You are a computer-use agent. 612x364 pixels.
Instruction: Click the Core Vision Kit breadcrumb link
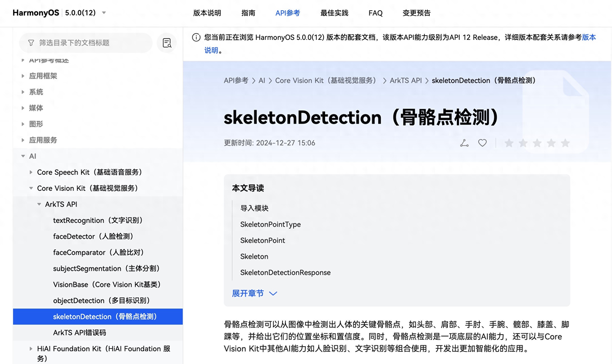click(325, 80)
